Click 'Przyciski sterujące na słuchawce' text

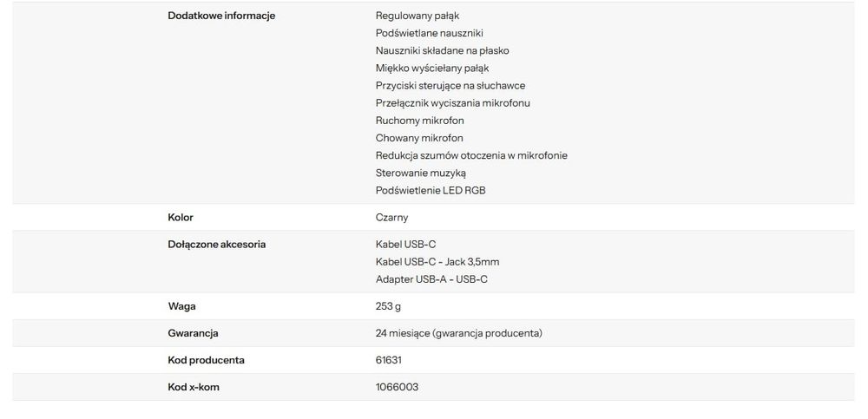click(x=450, y=86)
